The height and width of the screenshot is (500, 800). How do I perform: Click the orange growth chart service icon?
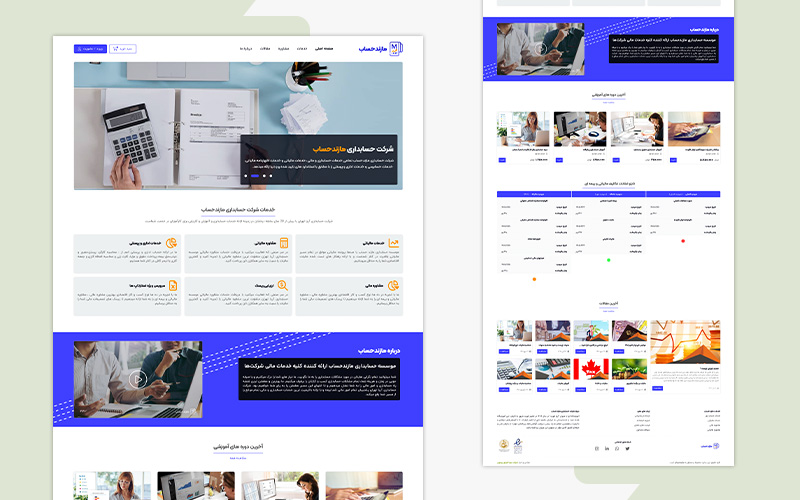click(393, 243)
